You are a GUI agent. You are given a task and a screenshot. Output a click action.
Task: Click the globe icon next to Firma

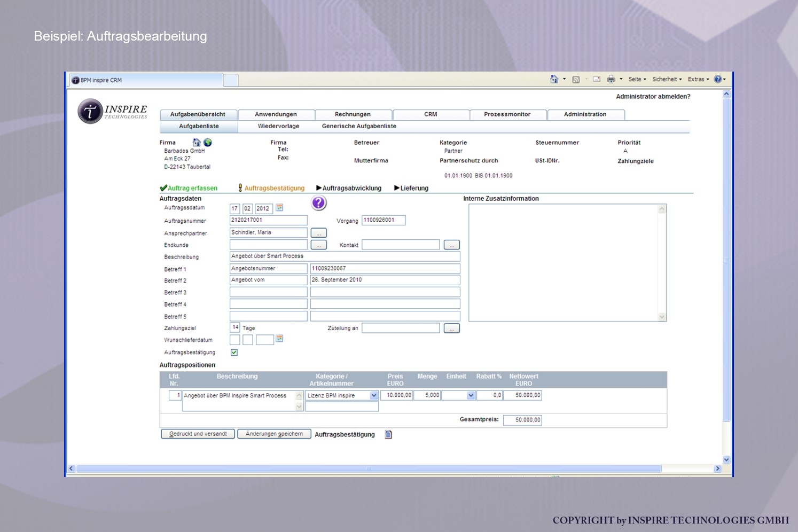tap(208, 143)
